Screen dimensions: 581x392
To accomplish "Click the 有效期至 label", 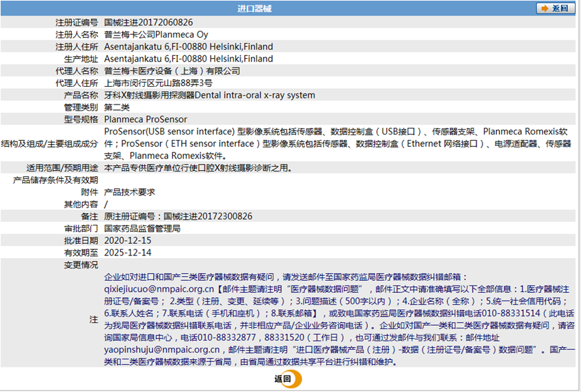I will (x=81, y=253).
